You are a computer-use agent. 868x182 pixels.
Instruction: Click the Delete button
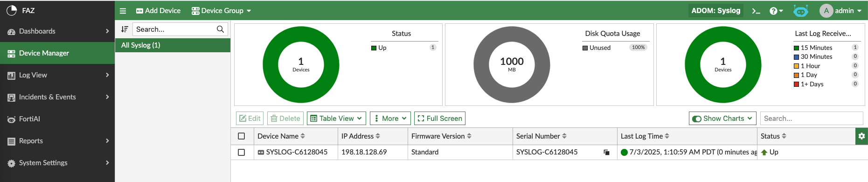click(x=285, y=119)
